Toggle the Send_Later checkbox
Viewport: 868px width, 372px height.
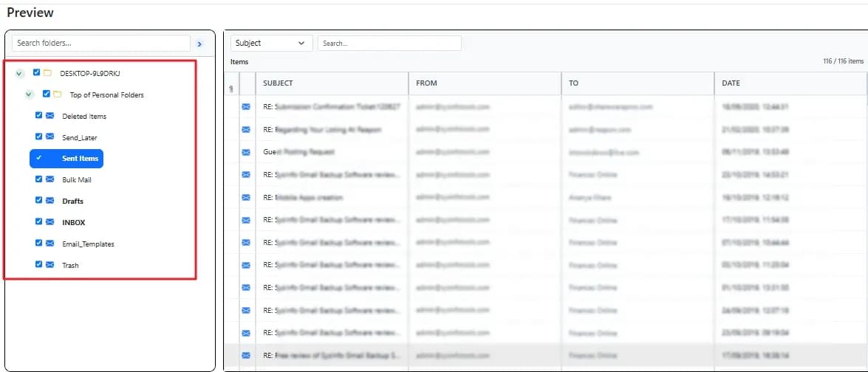[38, 137]
